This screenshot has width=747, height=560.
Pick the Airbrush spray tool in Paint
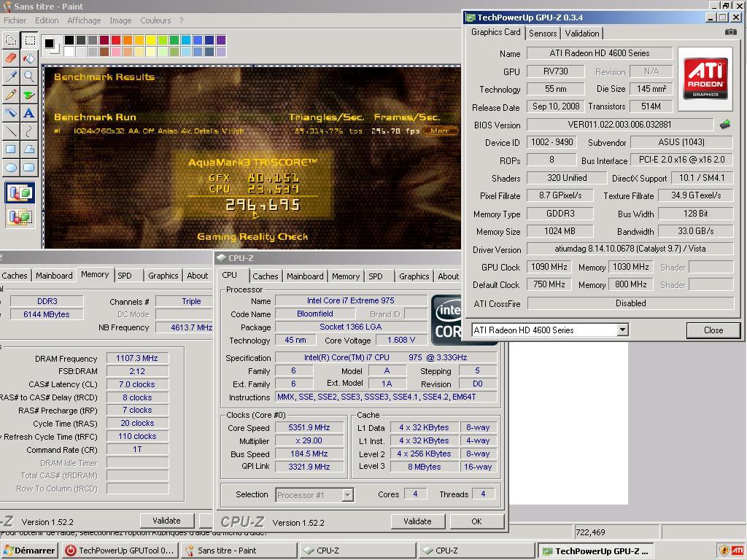tap(10, 113)
